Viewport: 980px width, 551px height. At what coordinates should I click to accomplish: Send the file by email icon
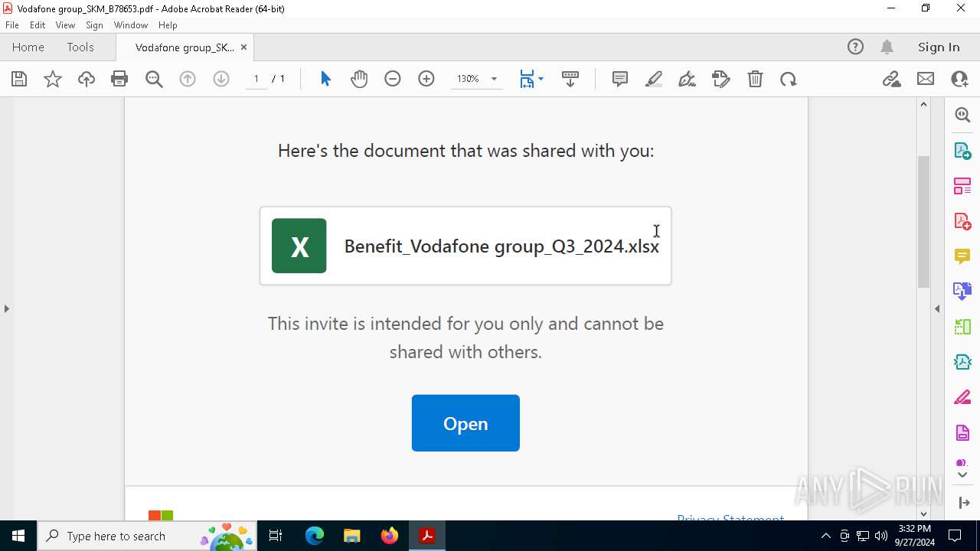point(926,79)
